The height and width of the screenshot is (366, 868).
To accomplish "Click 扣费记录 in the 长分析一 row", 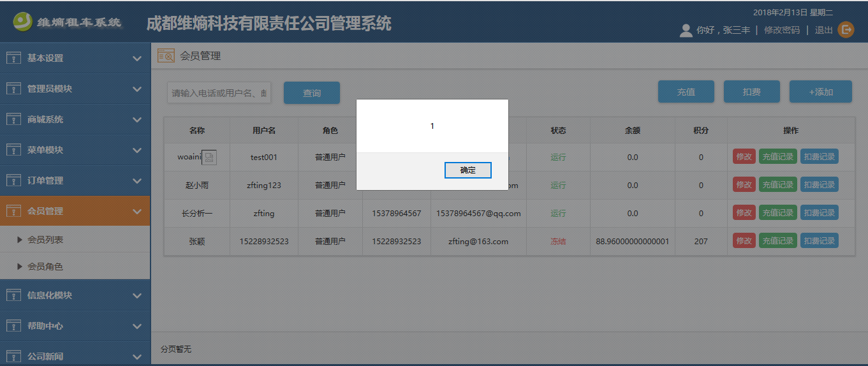I will tap(820, 212).
